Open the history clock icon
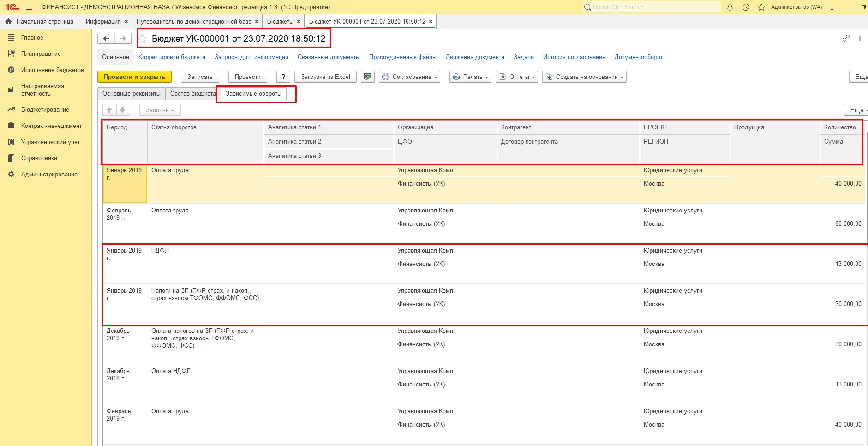Image resolution: width=868 pixels, height=446 pixels. [746, 7]
